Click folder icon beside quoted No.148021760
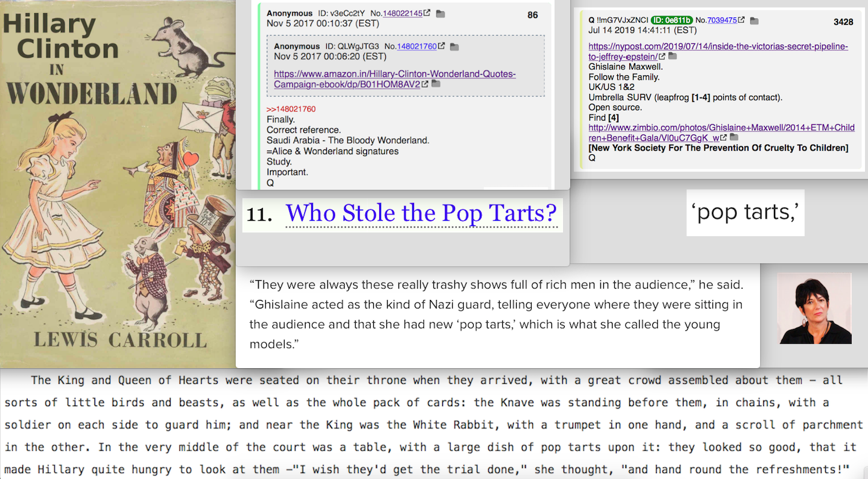This screenshot has height=479, width=868. tap(454, 46)
